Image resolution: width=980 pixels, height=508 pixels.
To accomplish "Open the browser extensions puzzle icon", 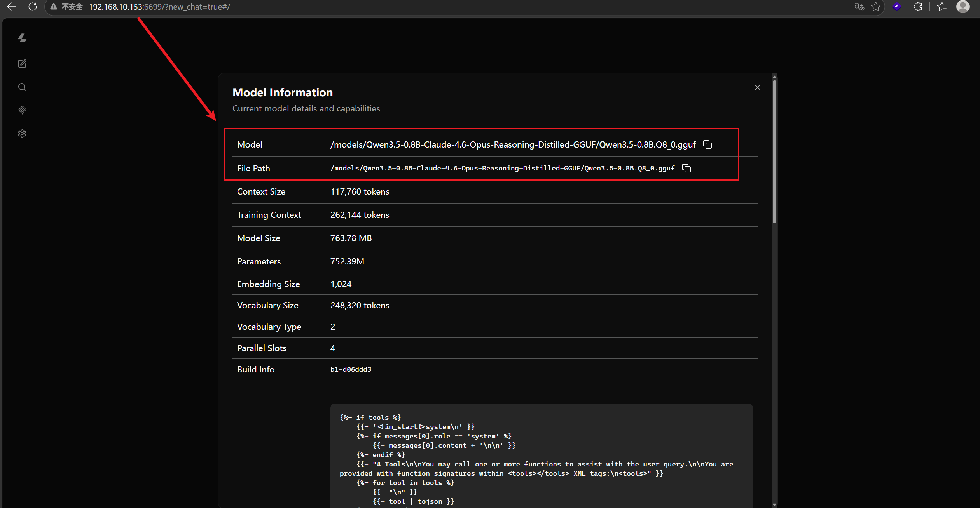I will (x=918, y=7).
